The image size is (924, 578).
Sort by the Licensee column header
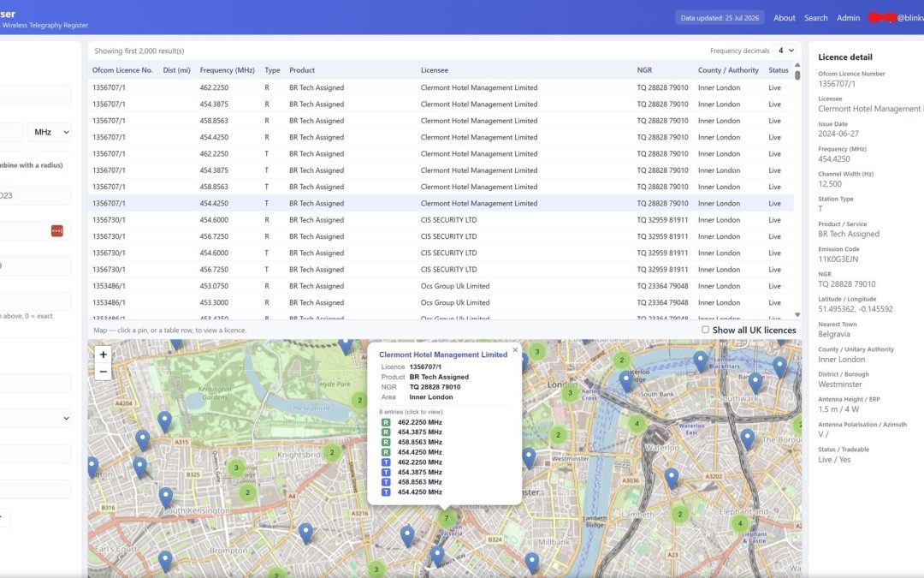click(x=435, y=69)
